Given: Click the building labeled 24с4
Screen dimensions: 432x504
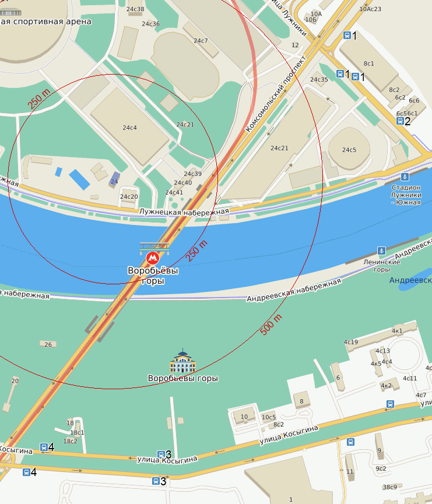Looking at the screenshot, I should tap(129, 126).
